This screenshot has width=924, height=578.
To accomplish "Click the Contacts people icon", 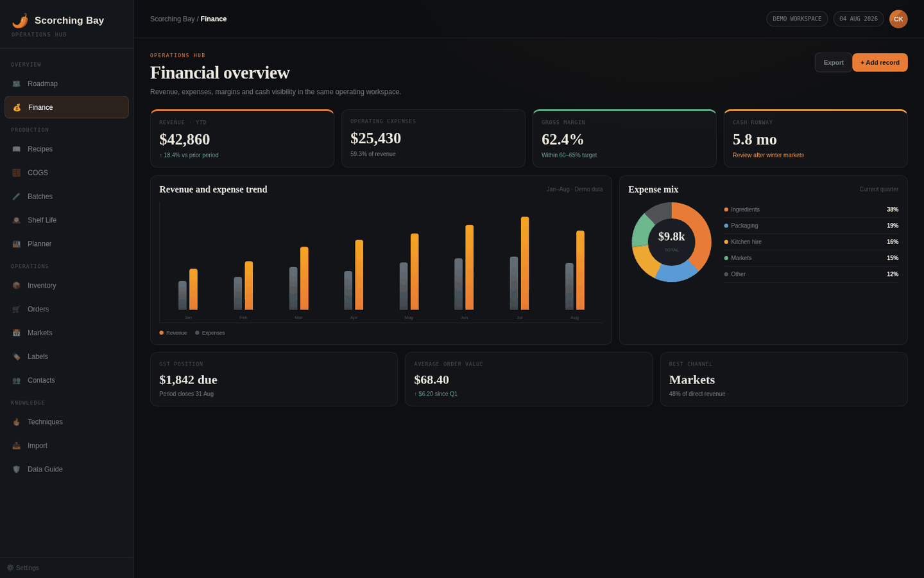I will coord(17,381).
